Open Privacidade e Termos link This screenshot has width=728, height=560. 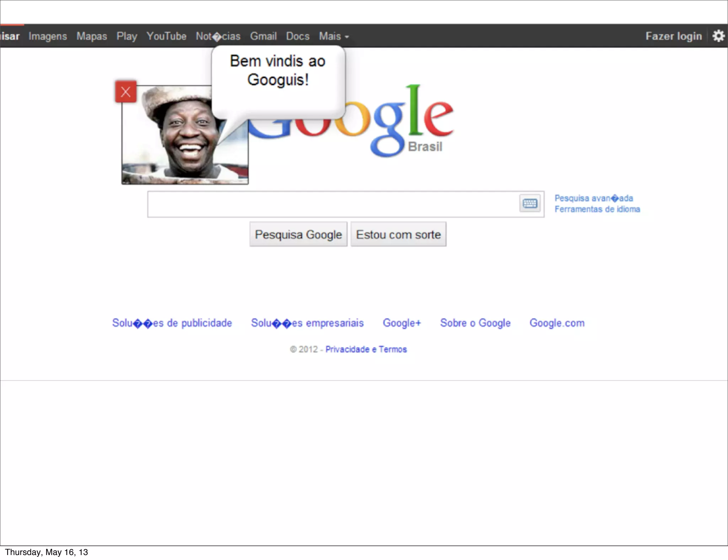pos(366,349)
